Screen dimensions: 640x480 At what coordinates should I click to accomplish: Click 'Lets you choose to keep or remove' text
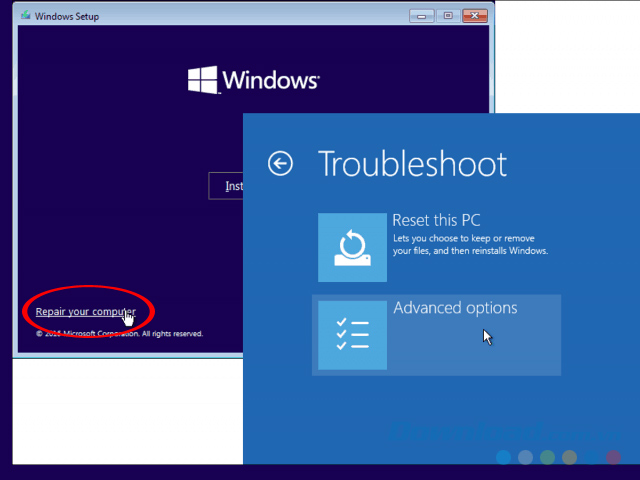click(x=464, y=238)
